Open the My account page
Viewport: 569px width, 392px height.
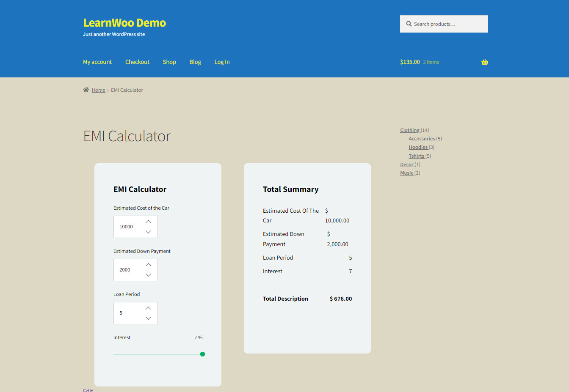tap(97, 62)
